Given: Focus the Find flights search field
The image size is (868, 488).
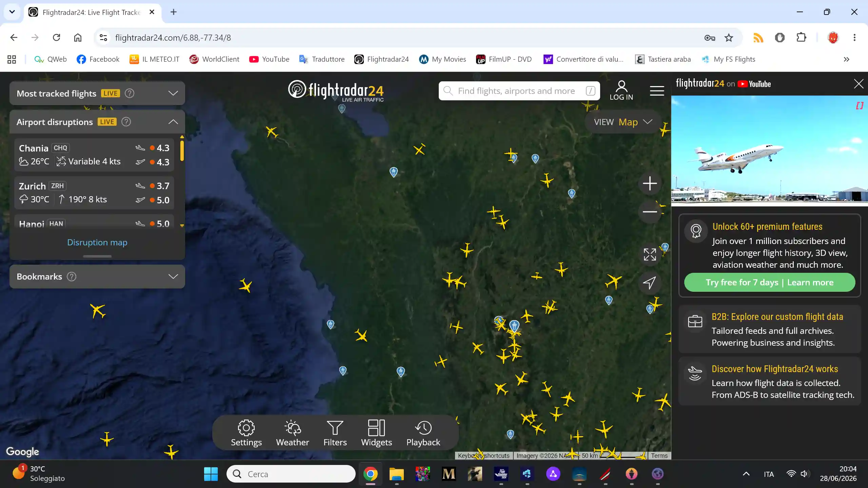Looking at the screenshot, I should 519,91.
